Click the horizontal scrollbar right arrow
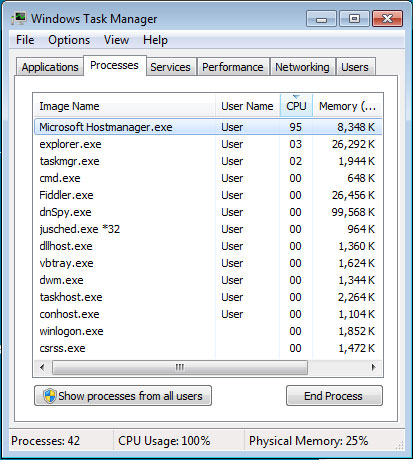Screen dimensions: 413x460 point(374,367)
